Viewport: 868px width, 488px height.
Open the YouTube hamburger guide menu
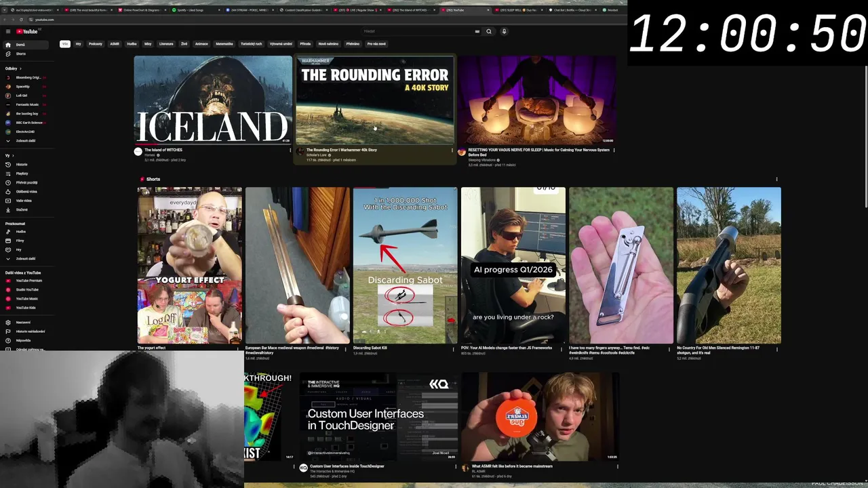[x=8, y=31]
